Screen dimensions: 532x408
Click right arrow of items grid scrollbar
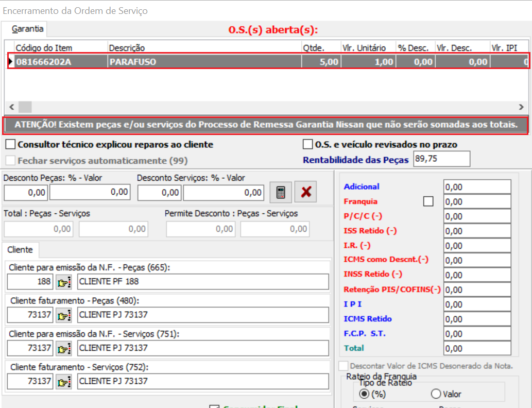pyautogui.click(x=521, y=107)
